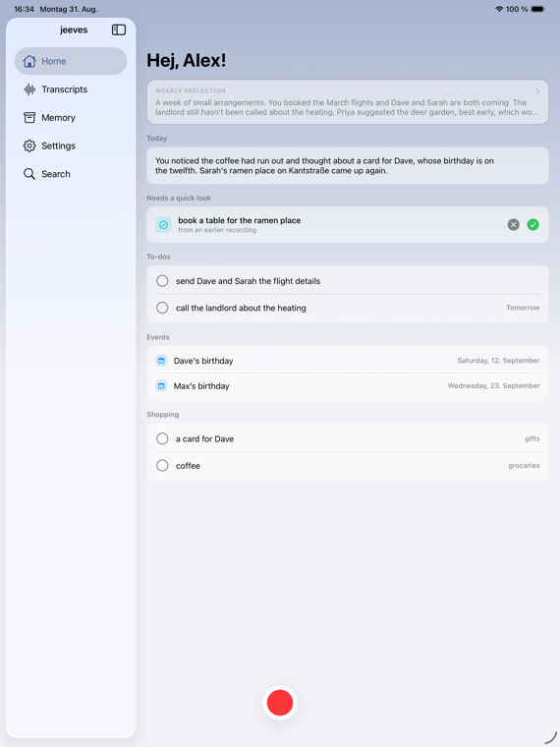Mark 'call the landlord about the heating' done
Image resolution: width=560 pixels, height=747 pixels.
click(x=162, y=308)
